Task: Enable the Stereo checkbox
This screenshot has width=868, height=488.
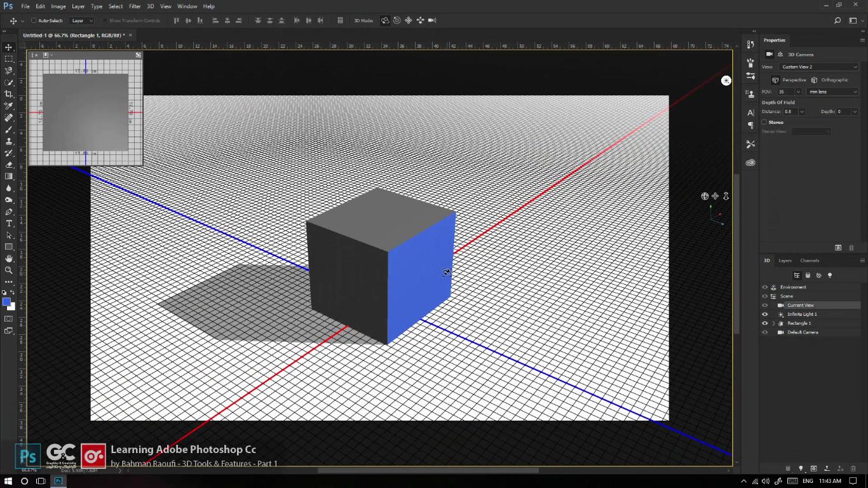Action: (x=764, y=122)
